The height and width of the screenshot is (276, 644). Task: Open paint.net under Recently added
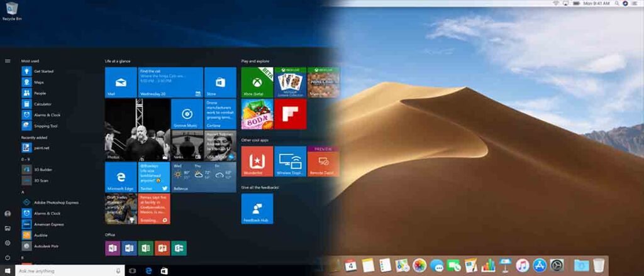point(36,148)
